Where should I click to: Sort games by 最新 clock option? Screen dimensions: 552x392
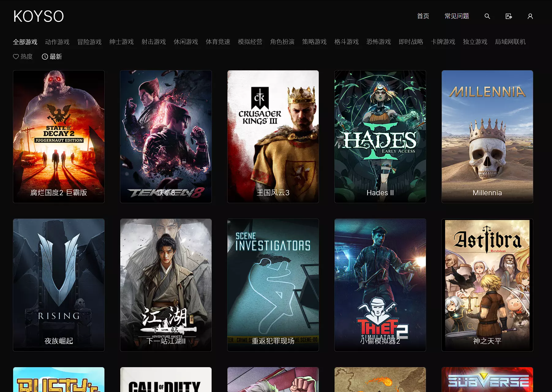click(x=52, y=57)
